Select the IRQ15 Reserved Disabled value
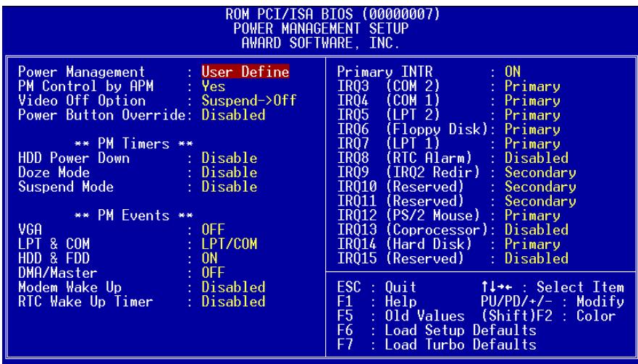 pos(537,258)
